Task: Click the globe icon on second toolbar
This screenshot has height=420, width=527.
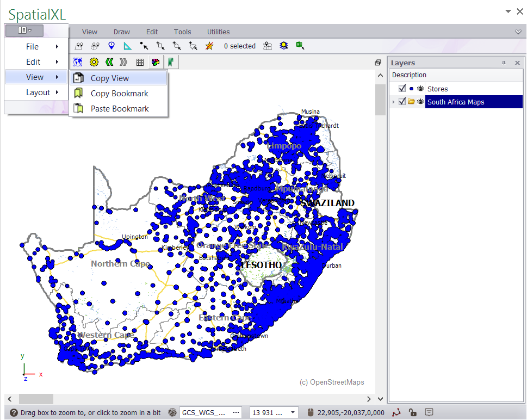Action: (77, 61)
